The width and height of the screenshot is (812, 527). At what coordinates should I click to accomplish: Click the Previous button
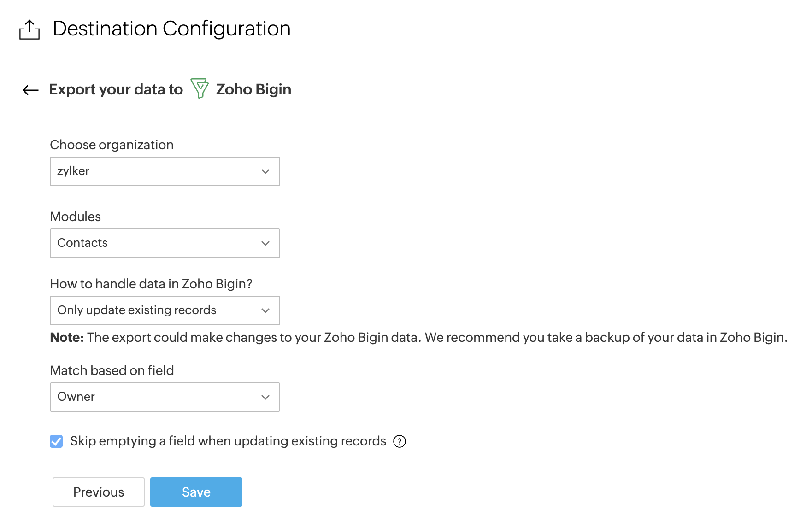99,492
